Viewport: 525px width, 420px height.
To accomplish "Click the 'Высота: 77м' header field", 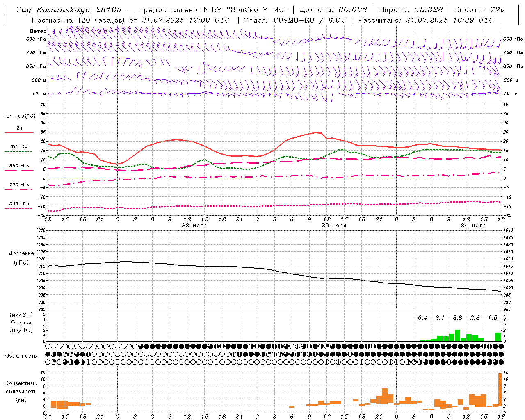I will [x=480, y=10].
